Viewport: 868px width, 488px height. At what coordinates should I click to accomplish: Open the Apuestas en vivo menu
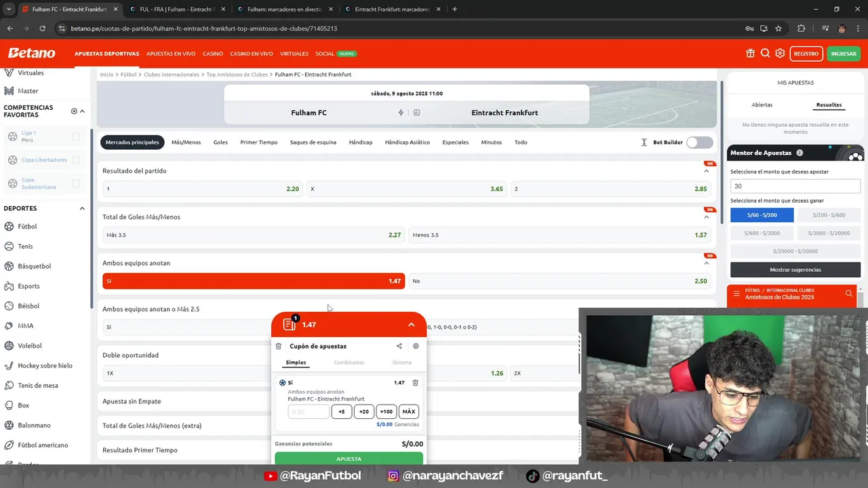tap(171, 54)
